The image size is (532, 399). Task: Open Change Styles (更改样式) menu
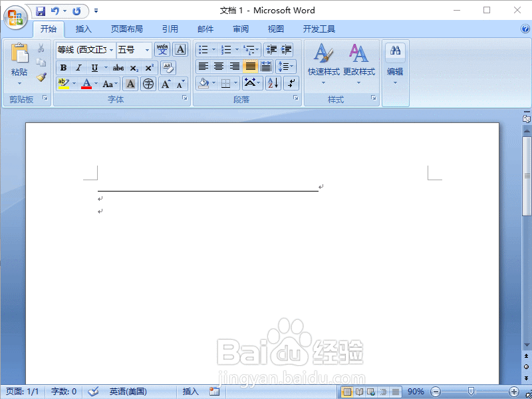point(359,65)
